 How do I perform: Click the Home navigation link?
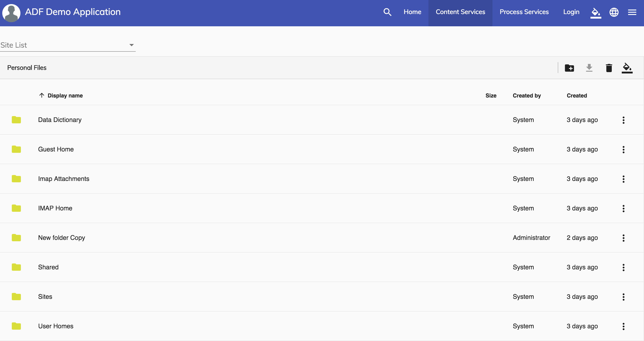coord(412,12)
